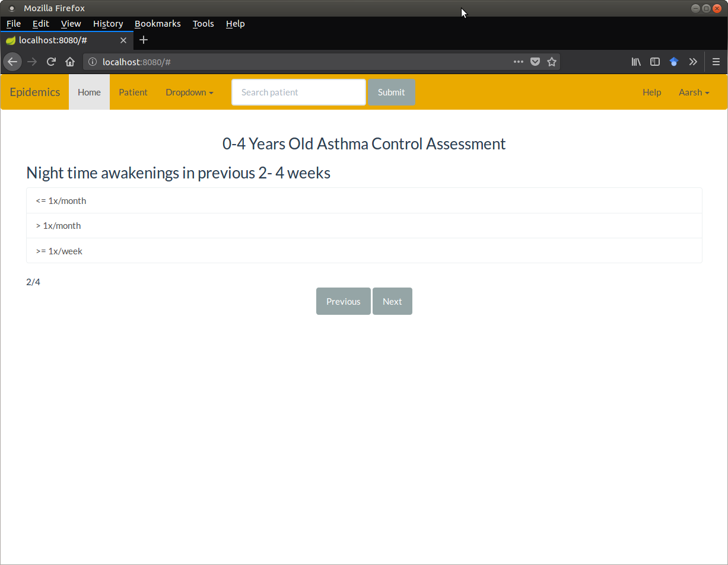Click the blue extension icon in toolbar
This screenshot has width=728, height=565.
pos(674,62)
